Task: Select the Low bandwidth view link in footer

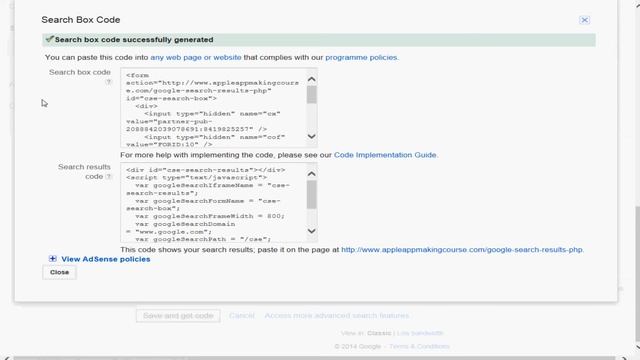Action: pyautogui.click(x=420, y=333)
